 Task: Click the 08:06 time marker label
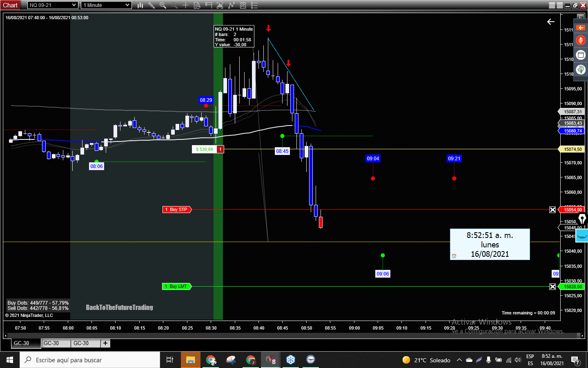click(x=96, y=166)
